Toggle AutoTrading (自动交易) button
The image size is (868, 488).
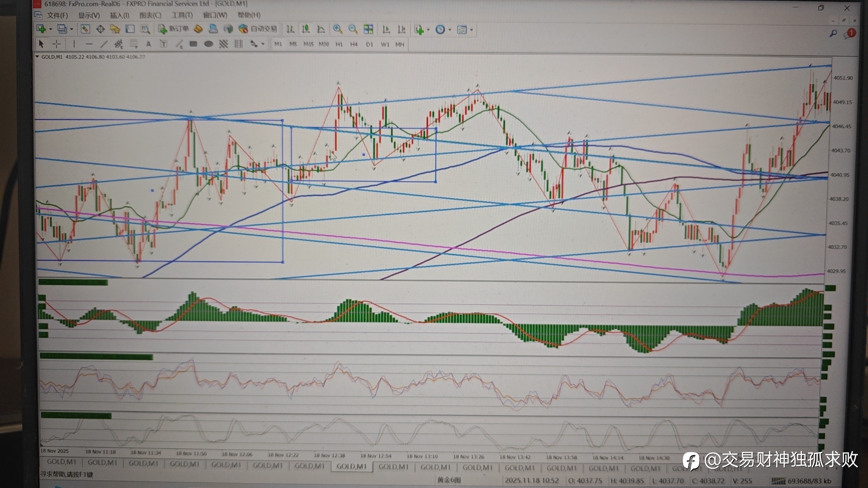(258, 29)
